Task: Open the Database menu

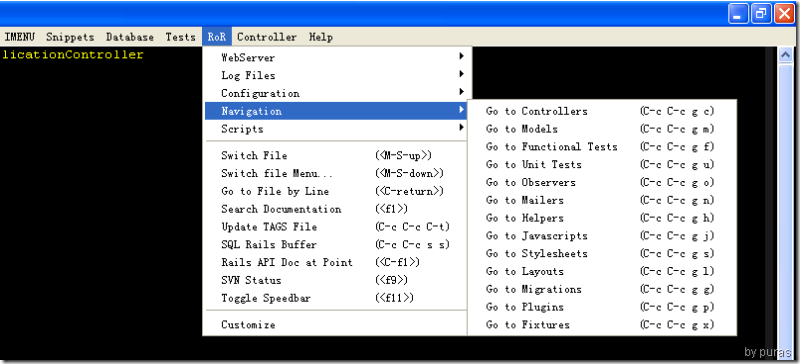Action: tap(130, 37)
